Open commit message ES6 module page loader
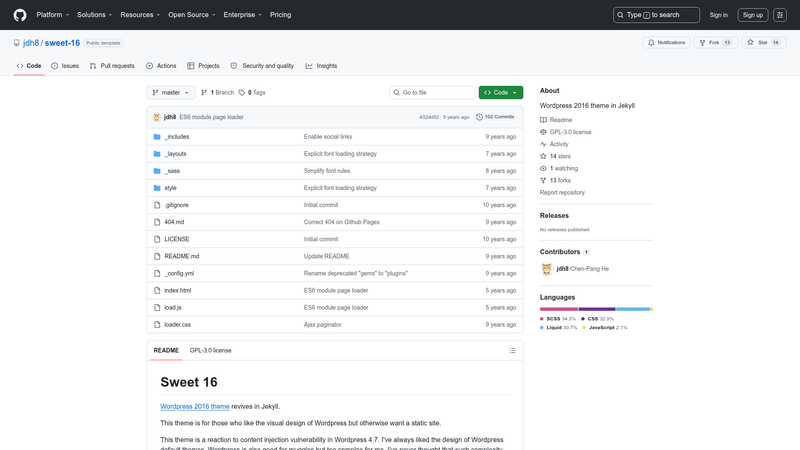The image size is (800, 450). 211,117
